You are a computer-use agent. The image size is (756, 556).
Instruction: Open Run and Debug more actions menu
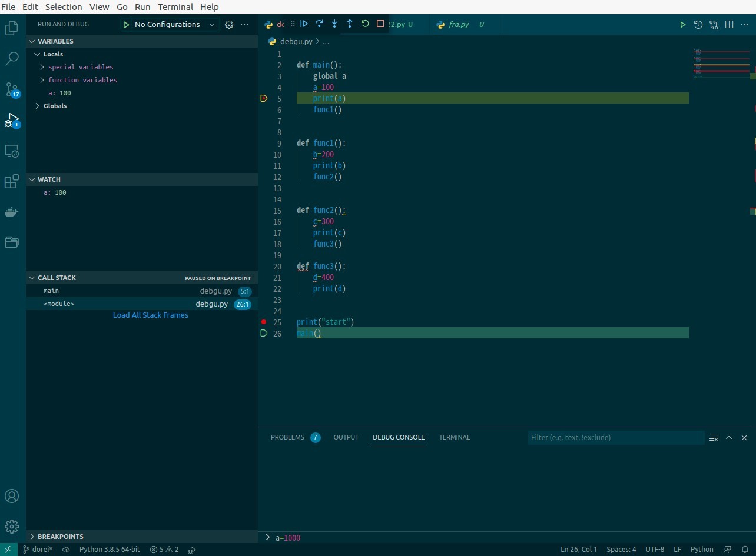tap(244, 25)
